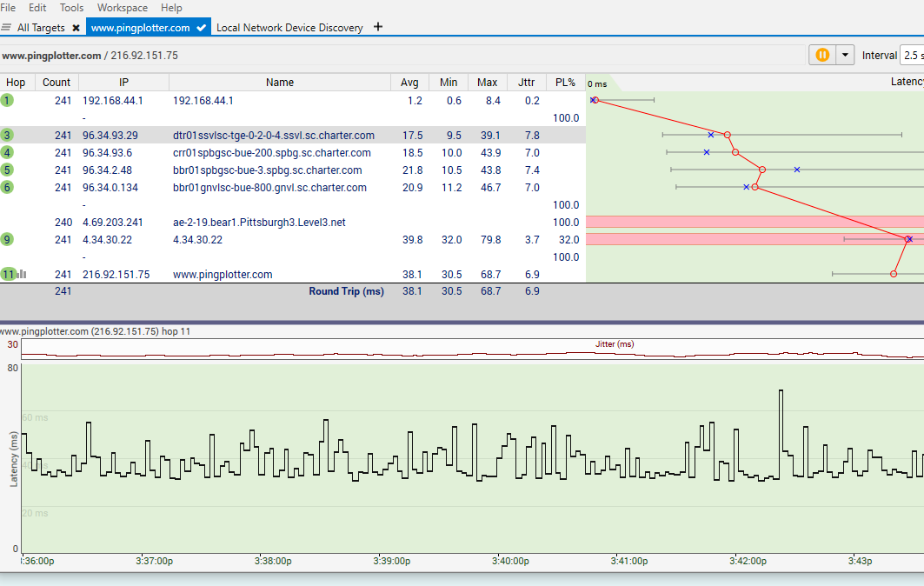Click the hop 3 green circle icon
924x586 pixels.
(x=7, y=135)
